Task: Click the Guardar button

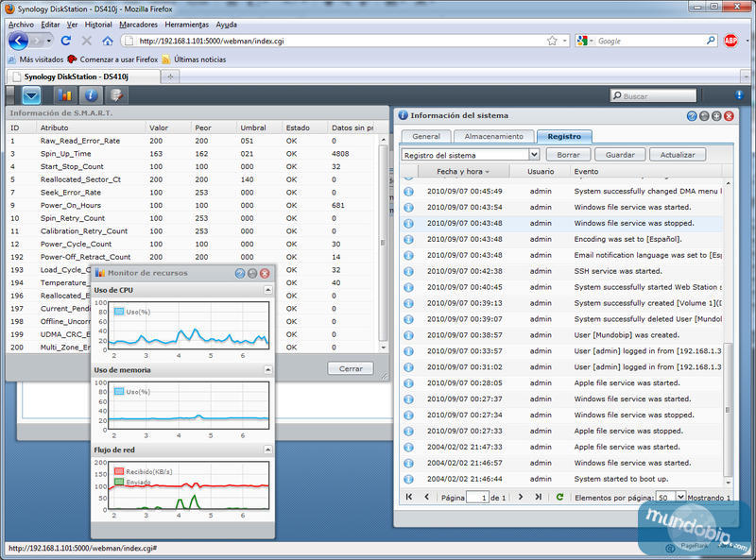Action: [620, 155]
